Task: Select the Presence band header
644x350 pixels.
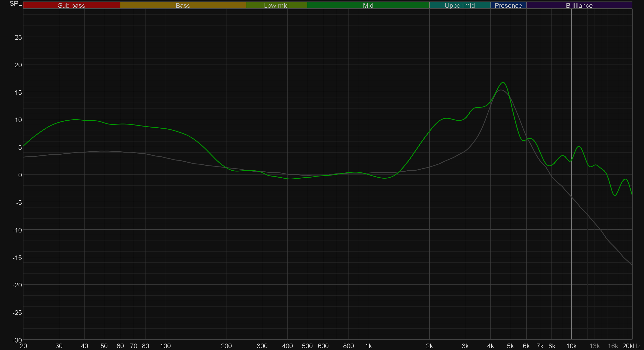Action: (x=508, y=5)
